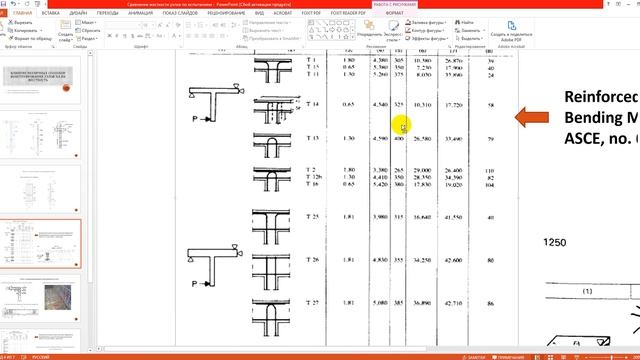Open font color dropdown arrow
The image size is (640, 360).
click(179, 36)
